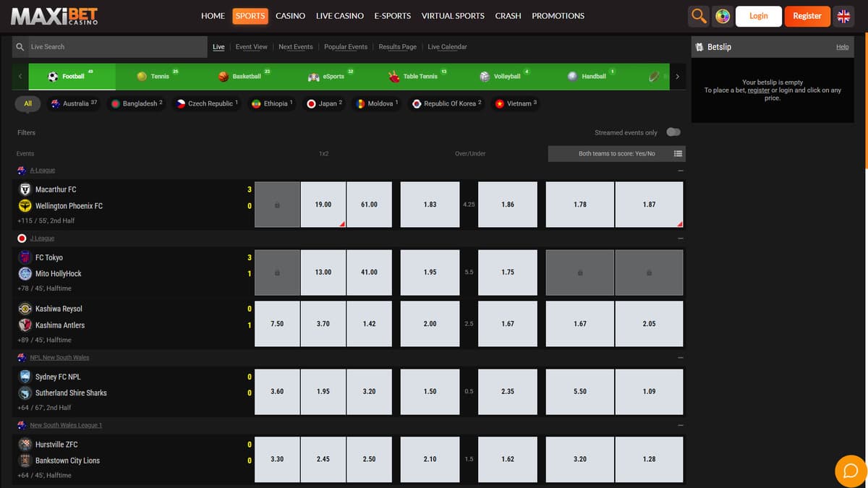The height and width of the screenshot is (488, 868).
Task: Filter by the Ethiopia flag chip
Action: point(272,103)
